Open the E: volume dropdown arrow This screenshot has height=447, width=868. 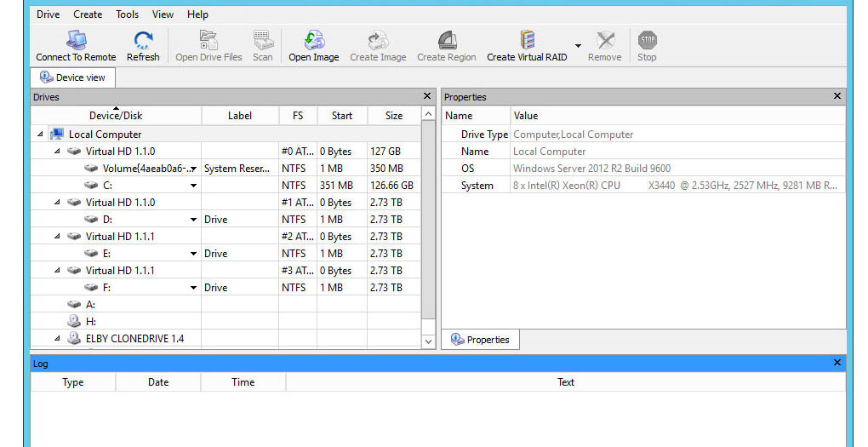click(193, 254)
